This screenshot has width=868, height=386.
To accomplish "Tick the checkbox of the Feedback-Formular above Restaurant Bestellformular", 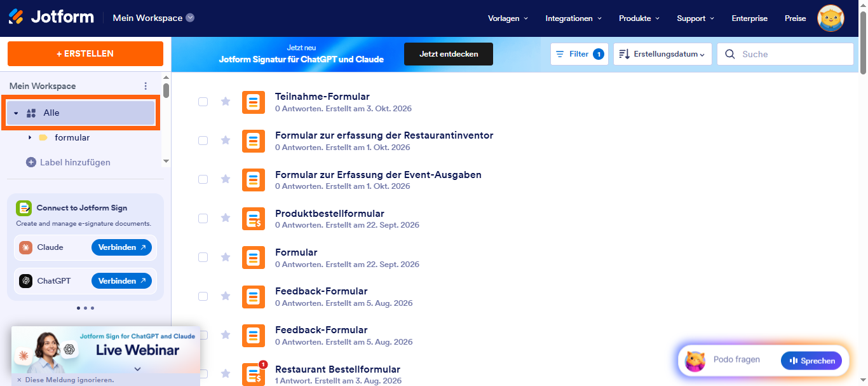I will click(x=203, y=334).
